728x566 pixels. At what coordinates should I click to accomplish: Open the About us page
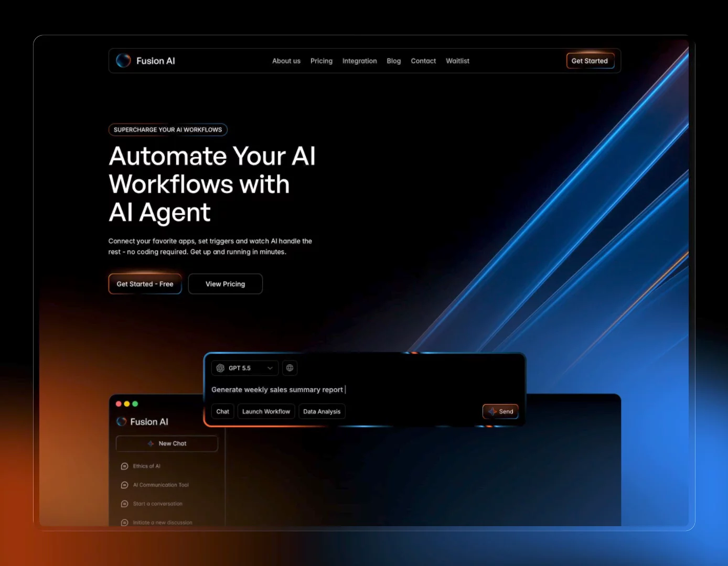point(286,61)
